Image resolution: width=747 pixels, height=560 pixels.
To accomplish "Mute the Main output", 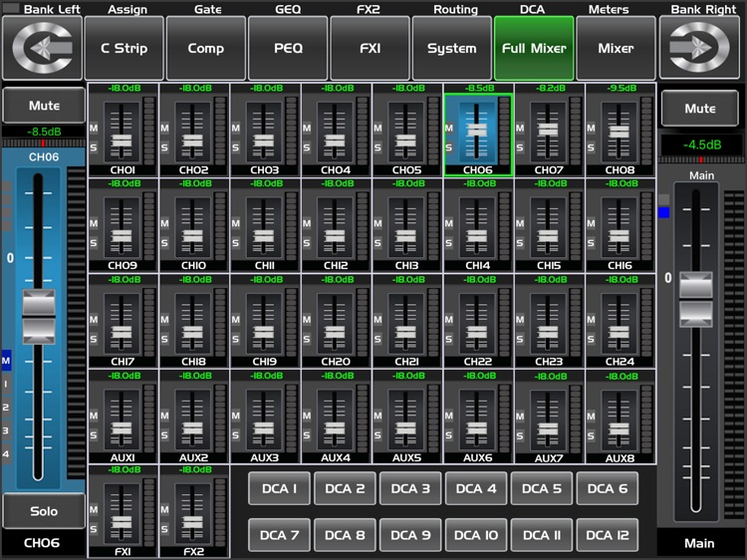I will pyautogui.click(x=700, y=109).
